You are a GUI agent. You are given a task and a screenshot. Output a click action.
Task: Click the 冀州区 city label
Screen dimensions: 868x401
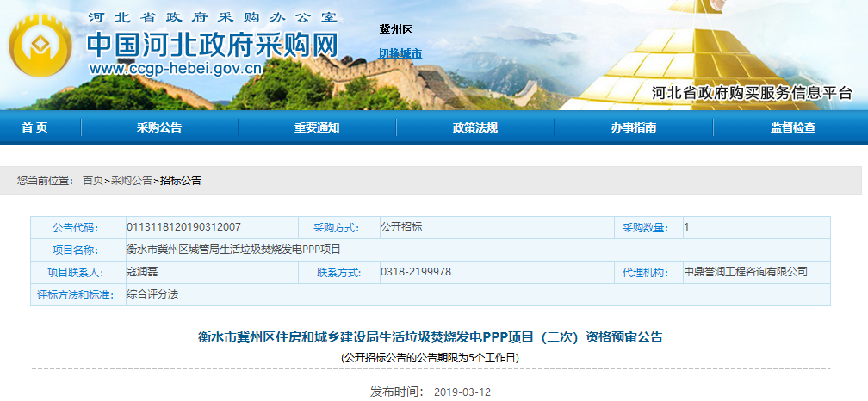(x=396, y=29)
